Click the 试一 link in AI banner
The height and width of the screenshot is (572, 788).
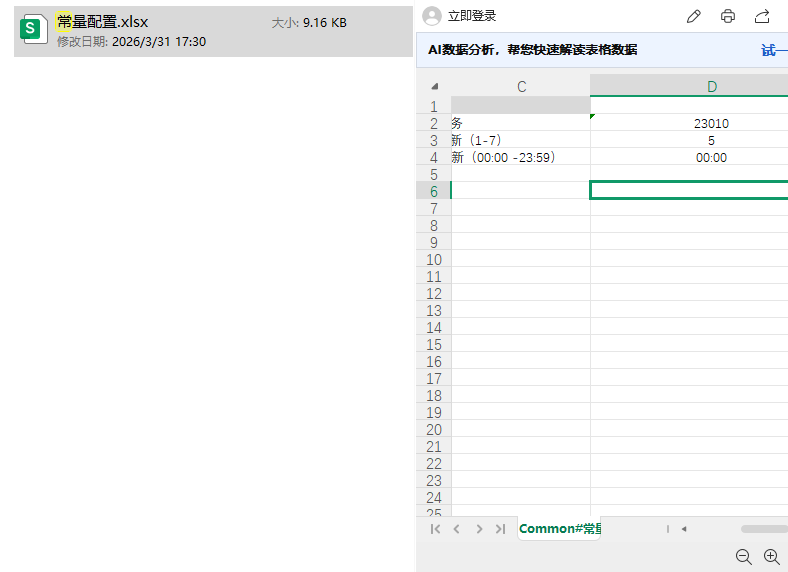pos(773,50)
